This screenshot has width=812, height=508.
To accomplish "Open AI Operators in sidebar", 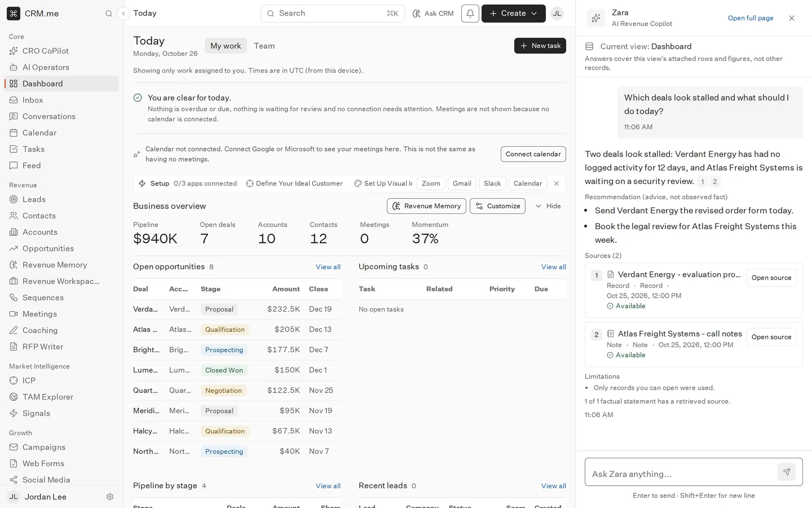I will coord(62,67).
